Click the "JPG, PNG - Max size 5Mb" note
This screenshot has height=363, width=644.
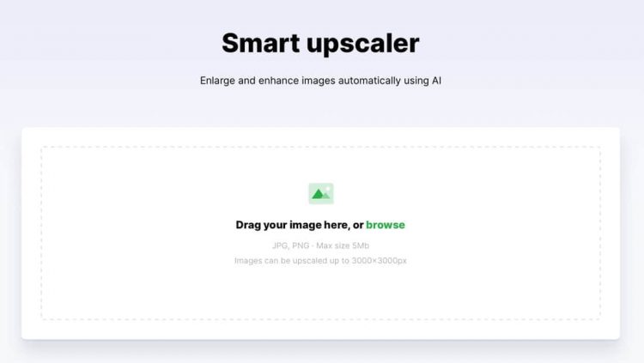[x=320, y=245]
